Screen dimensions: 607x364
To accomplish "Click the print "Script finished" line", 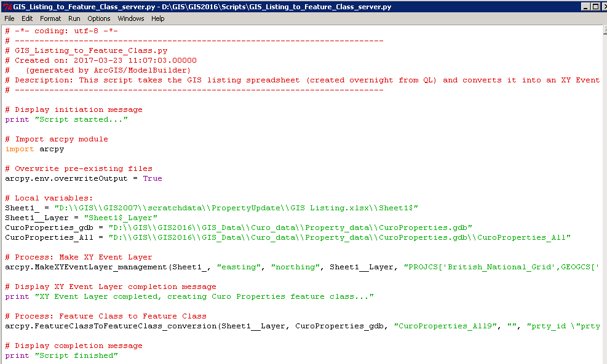I will click(61, 355).
